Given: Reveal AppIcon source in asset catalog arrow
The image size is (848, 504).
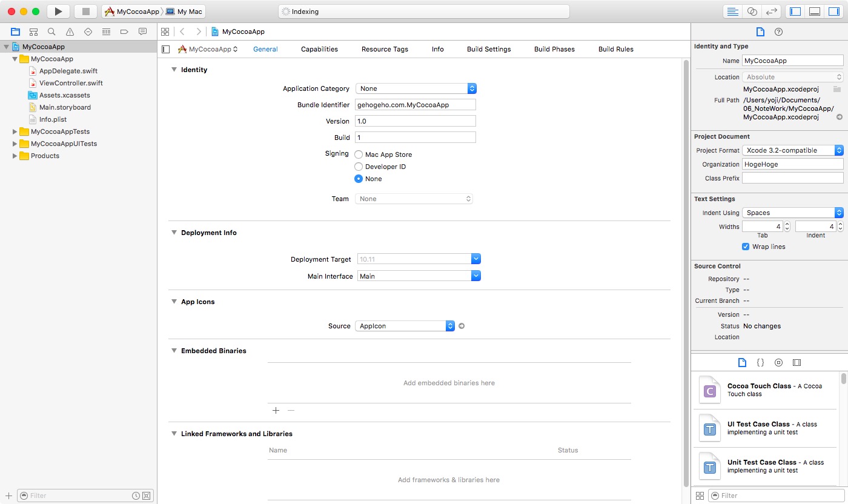Looking at the screenshot, I should pos(462,326).
